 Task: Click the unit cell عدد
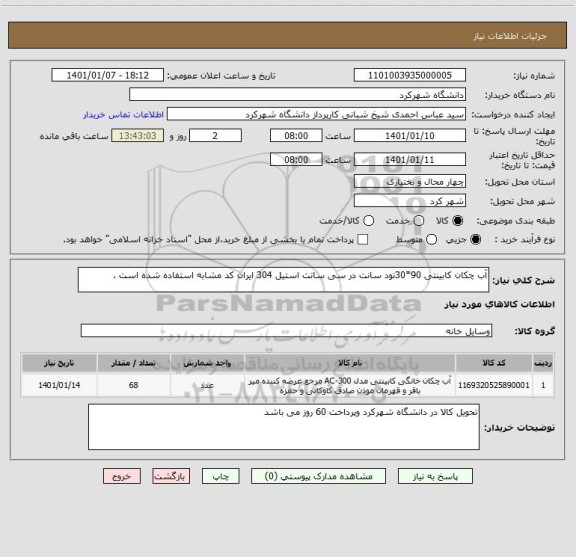pos(207,385)
